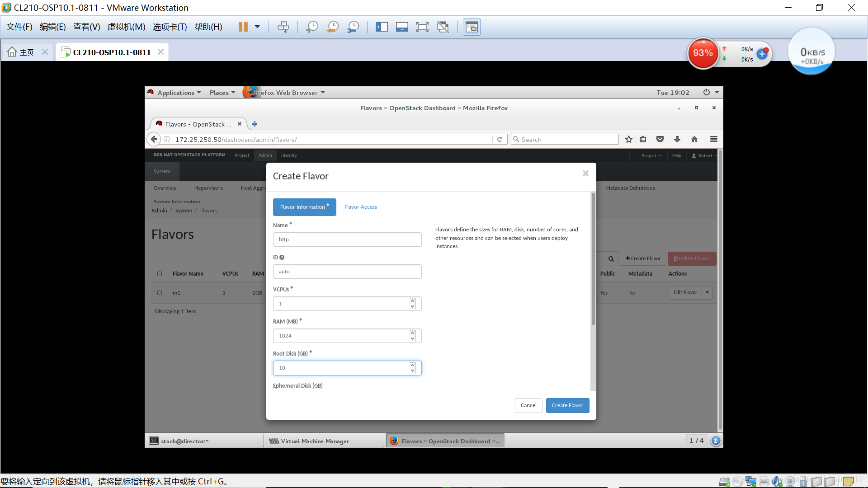Click the Unity mode icon
868x488 pixels.
click(x=443, y=27)
